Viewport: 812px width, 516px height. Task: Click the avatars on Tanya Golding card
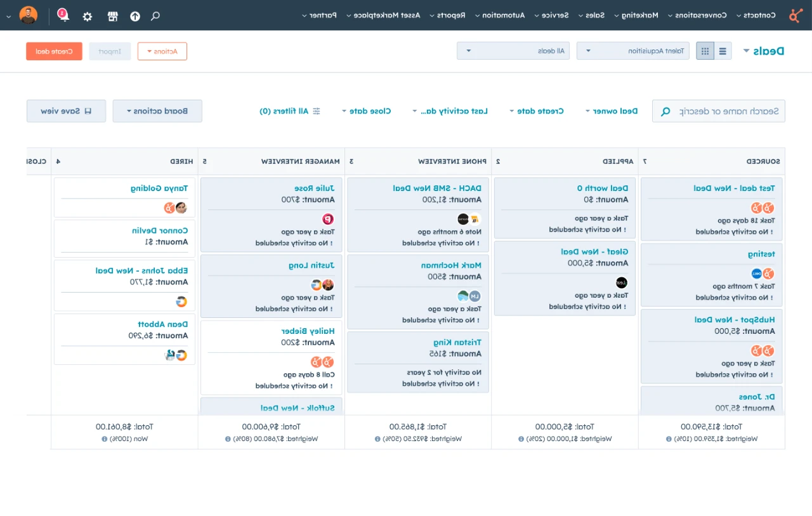[x=175, y=208]
